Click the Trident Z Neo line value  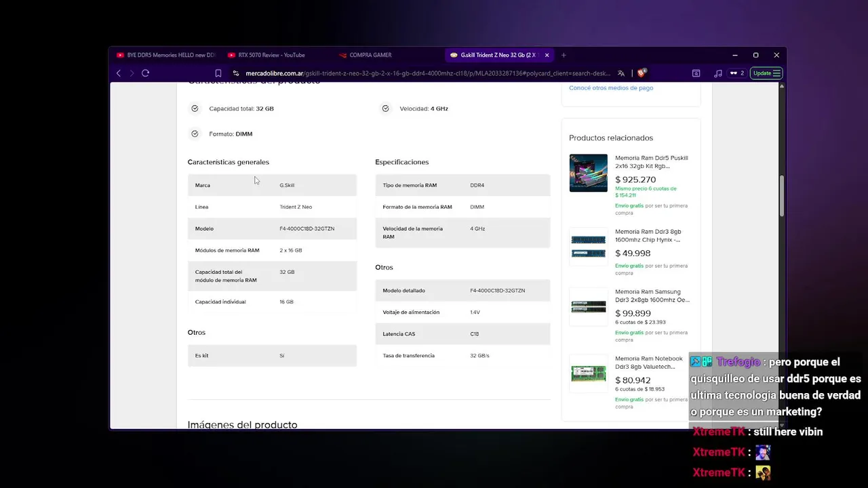point(296,207)
